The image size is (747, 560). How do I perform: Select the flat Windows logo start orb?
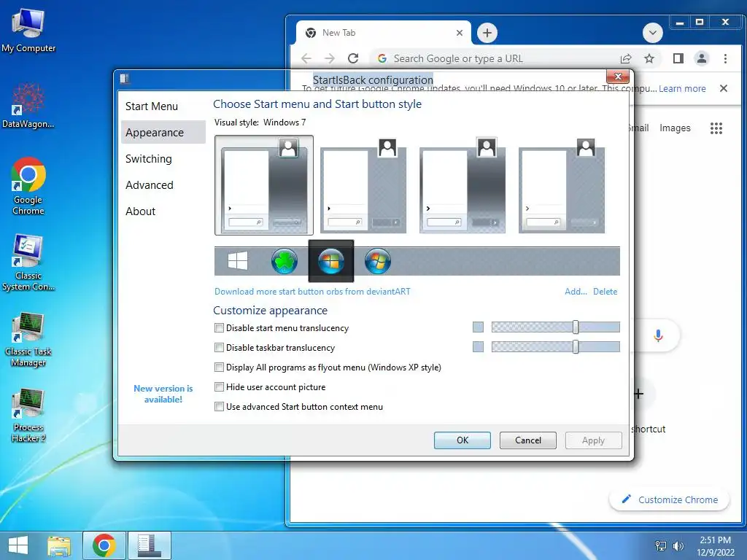(x=237, y=261)
